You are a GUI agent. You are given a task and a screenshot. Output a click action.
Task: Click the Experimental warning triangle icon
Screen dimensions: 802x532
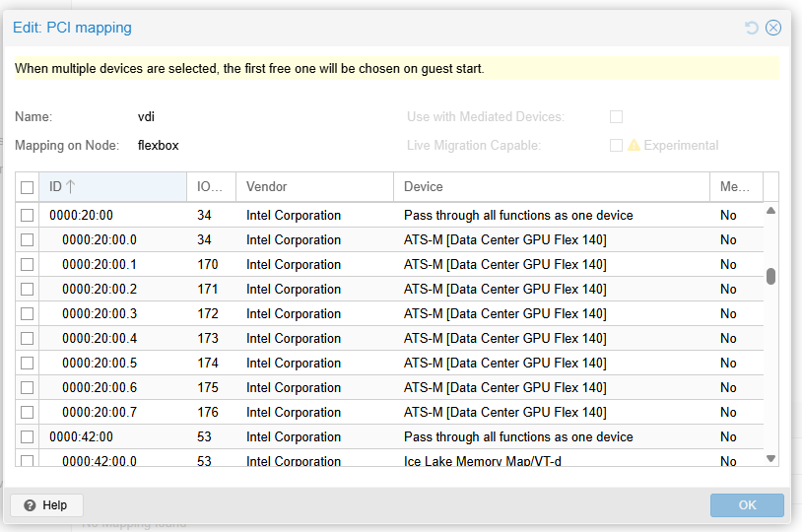pyautogui.click(x=634, y=145)
